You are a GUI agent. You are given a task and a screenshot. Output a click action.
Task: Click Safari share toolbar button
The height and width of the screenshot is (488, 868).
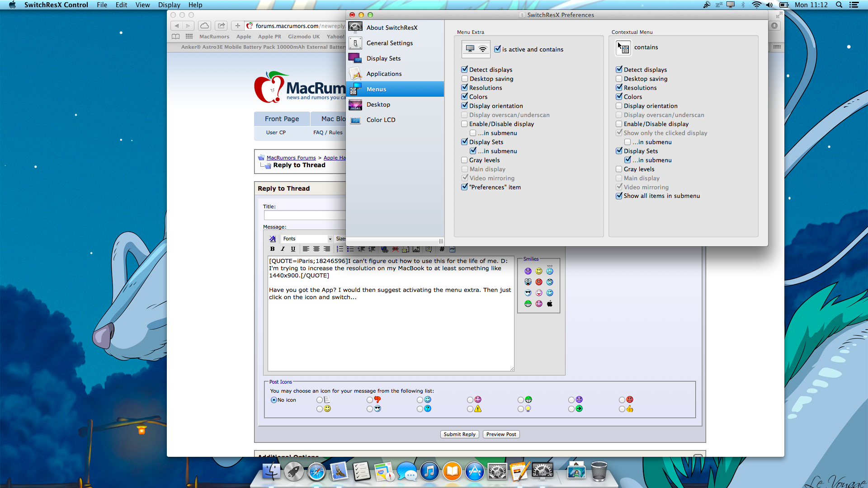[x=221, y=26]
